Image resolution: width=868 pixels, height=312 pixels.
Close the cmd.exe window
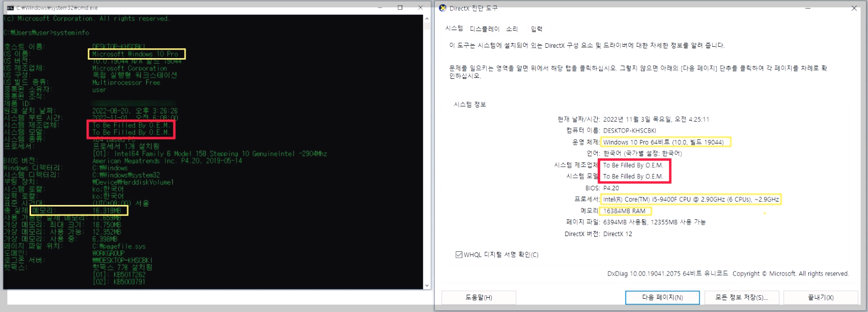(x=420, y=7)
